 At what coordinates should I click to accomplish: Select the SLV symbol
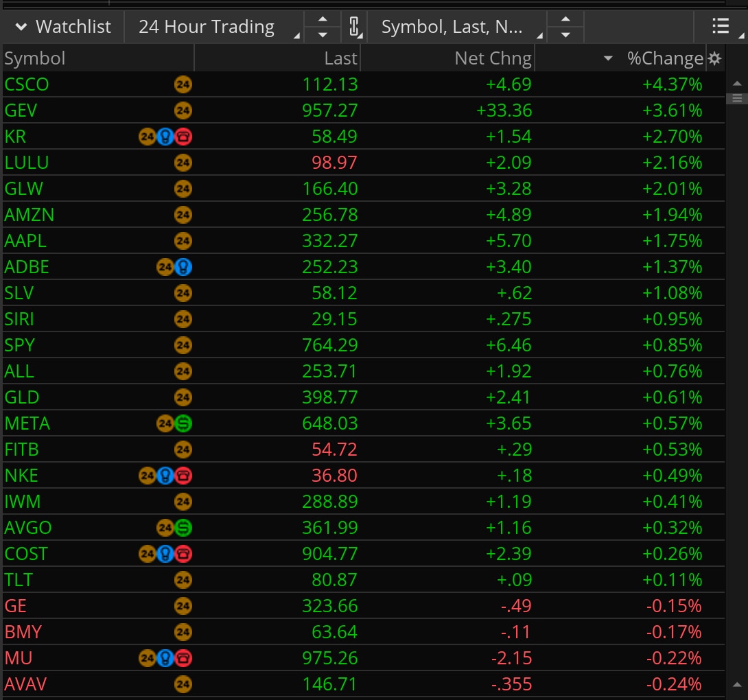(19, 293)
